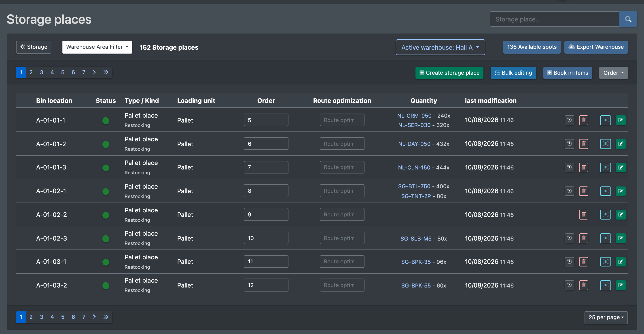Open item link SG-BTL-750
The height and width of the screenshot is (334, 644).
click(x=414, y=186)
